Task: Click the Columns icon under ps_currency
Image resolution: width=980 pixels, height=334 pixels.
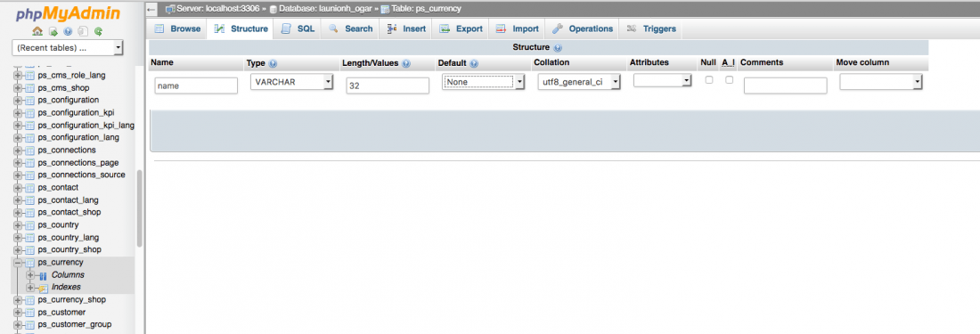Action: [43, 275]
